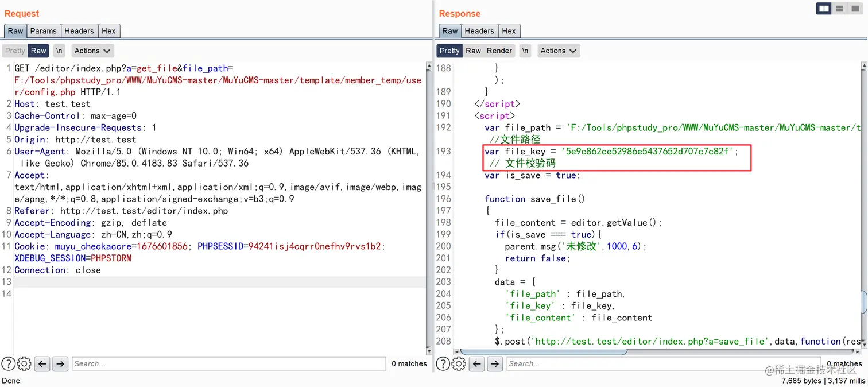
Task: Click 'Accept-Encoding: gzip, deflate' line
Action: 91,223
